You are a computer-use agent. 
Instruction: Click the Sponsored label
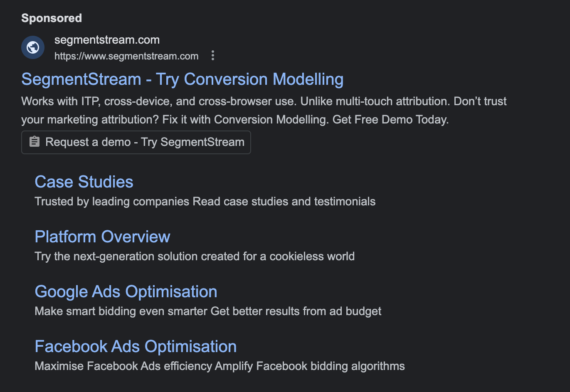(51, 18)
